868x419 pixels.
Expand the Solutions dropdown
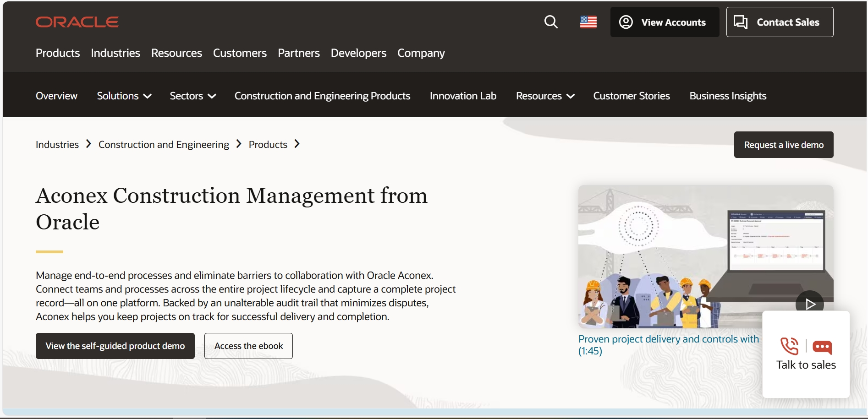click(x=124, y=96)
